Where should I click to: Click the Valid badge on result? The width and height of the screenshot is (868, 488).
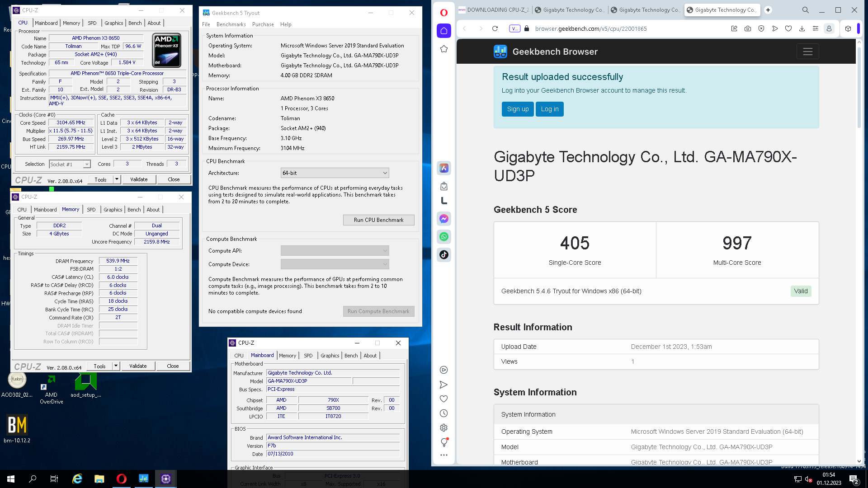(x=801, y=291)
